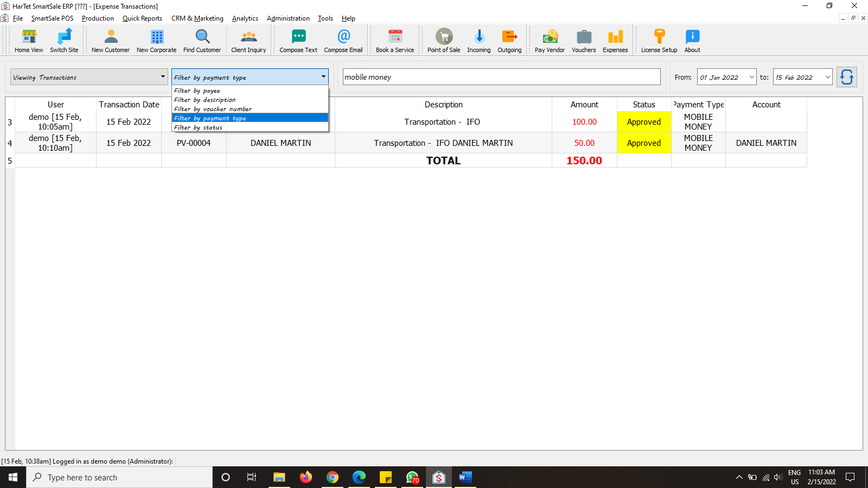868x488 pixels.
Task: Click the Outgoing payments icon
Action: [509, 40]
